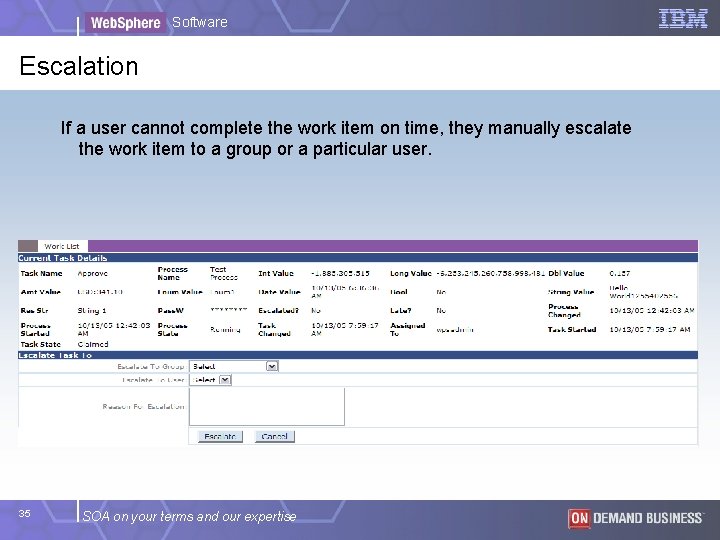Viewport: 720px width, 540px height.
Task: Click the Current Task Details header
Action: pyautogui.click(x=358, y=258)
